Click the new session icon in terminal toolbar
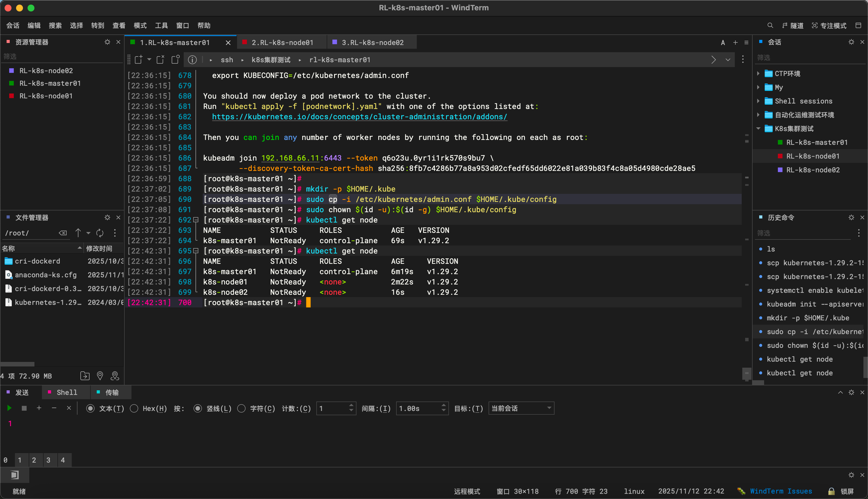This screenshot has width=868, height=499. [x=139, y=60]
